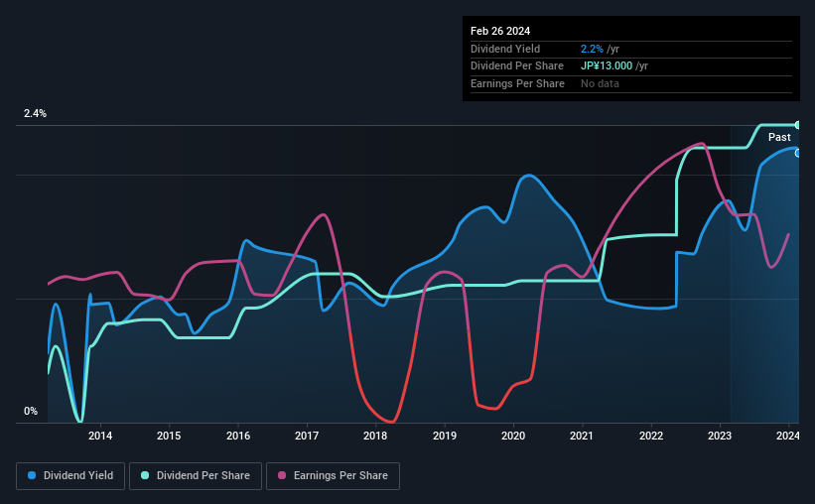815x504 pixels.
Task: Click the blue Dividend Yield endpoint marker
Action: pyautogui.click(x=797, y=153)
